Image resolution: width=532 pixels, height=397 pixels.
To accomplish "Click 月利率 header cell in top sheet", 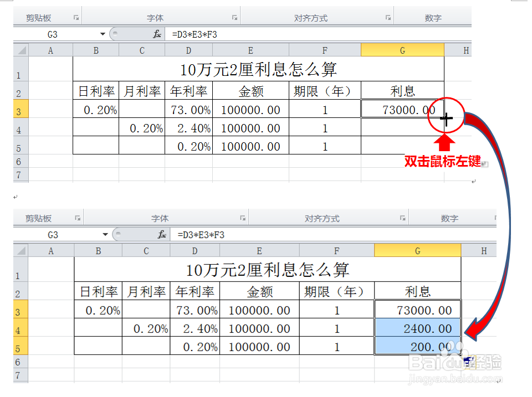I will [142, 90].
